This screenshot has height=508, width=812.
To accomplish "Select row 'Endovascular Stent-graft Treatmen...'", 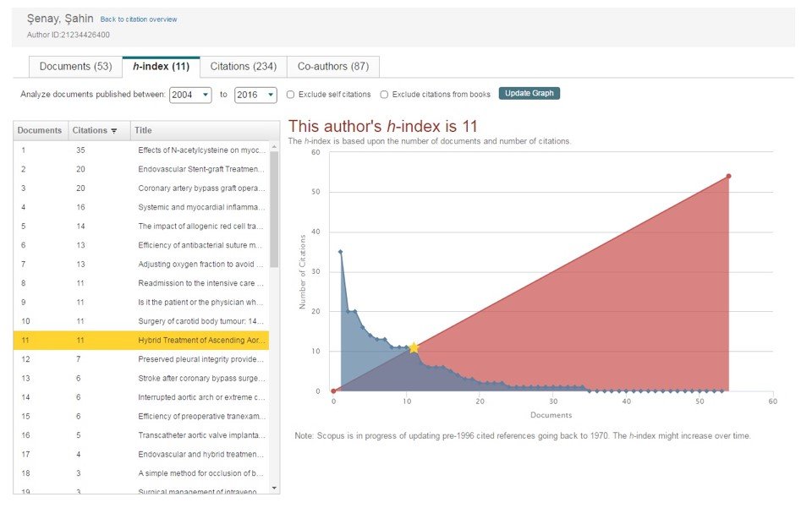I will (x=141, y=169).
